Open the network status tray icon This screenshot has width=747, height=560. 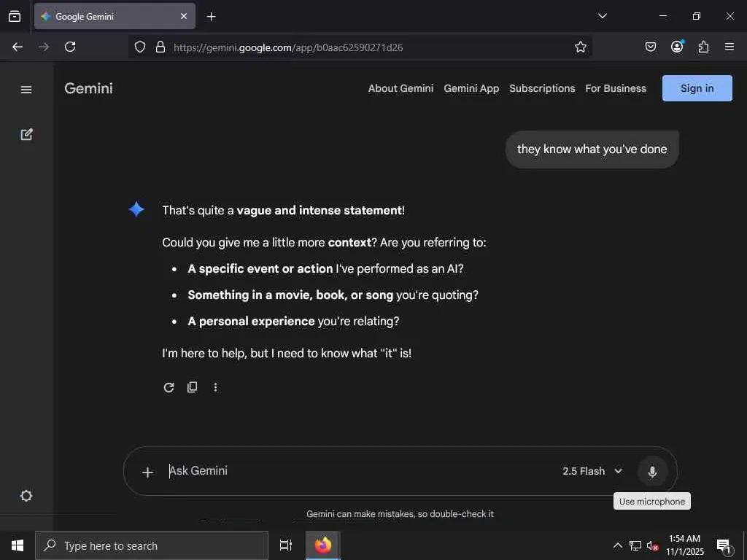click(x=635, y=545)
